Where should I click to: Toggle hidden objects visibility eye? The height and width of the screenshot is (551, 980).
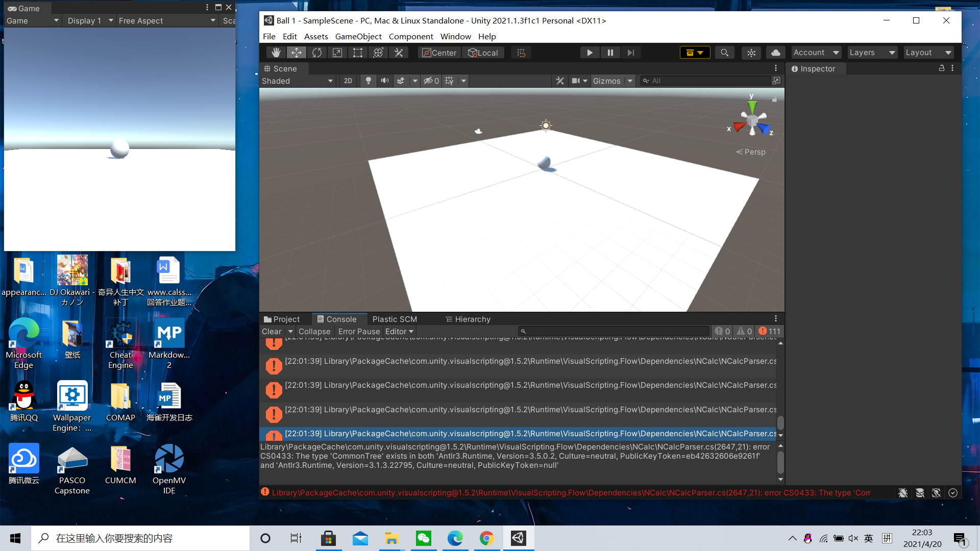(431, 81)
